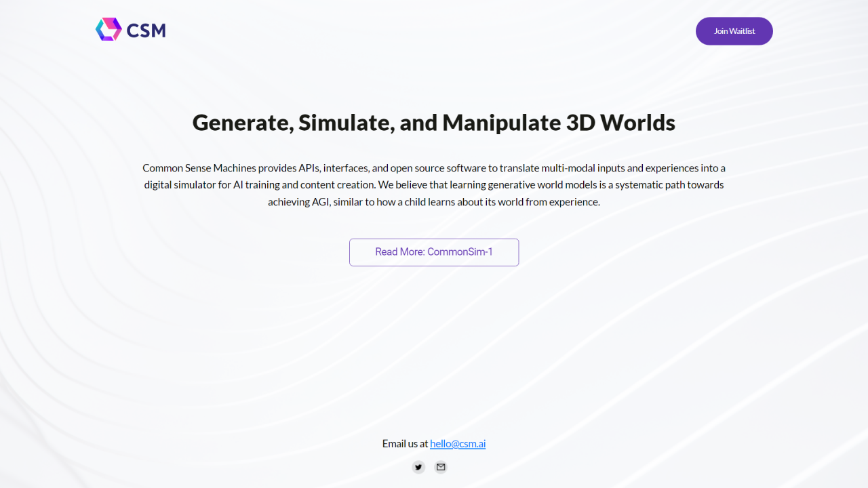
Task: Open Read More: CommonSim-1
Action: point(434,252)
